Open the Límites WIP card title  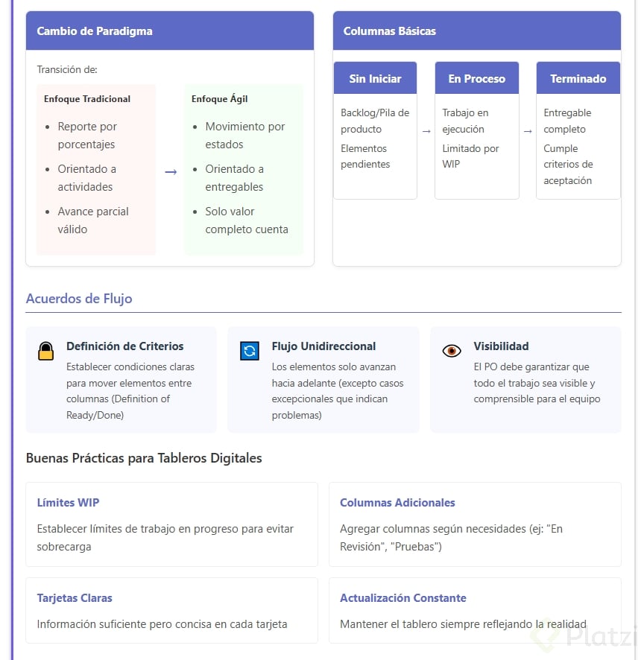68,503
